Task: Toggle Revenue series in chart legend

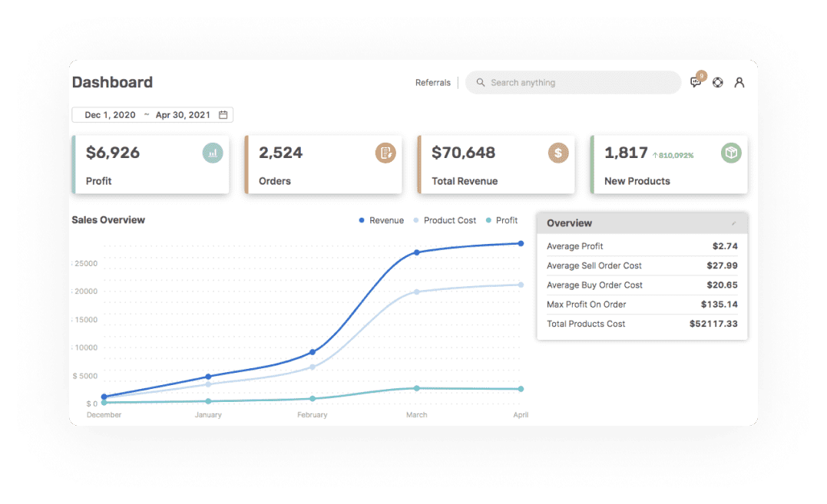Action: (381, 220)
